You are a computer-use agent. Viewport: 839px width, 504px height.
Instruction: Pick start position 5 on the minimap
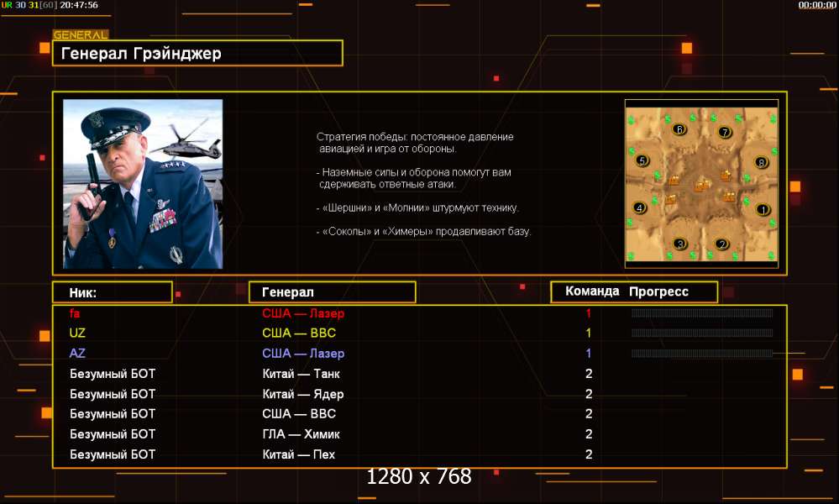(642, 160)
